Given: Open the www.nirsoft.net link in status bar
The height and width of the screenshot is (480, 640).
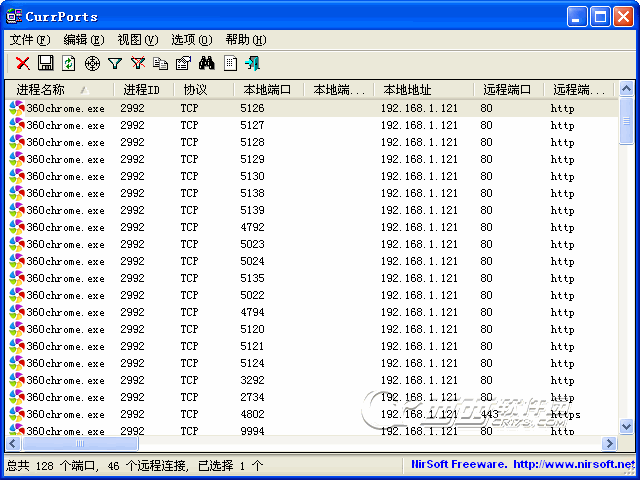Looking at the screenshot, I should [x=573, y=465].
